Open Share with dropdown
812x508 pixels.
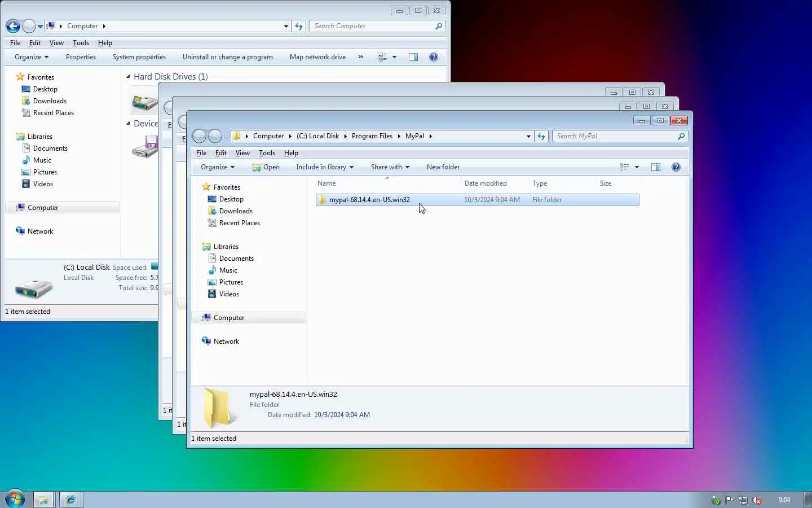(390, 167)
